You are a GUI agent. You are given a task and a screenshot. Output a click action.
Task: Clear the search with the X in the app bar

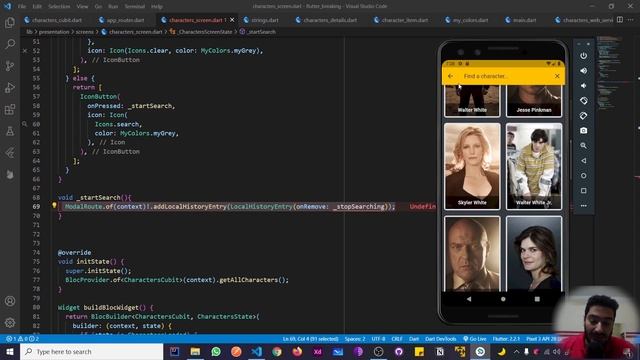pos(557,76)
